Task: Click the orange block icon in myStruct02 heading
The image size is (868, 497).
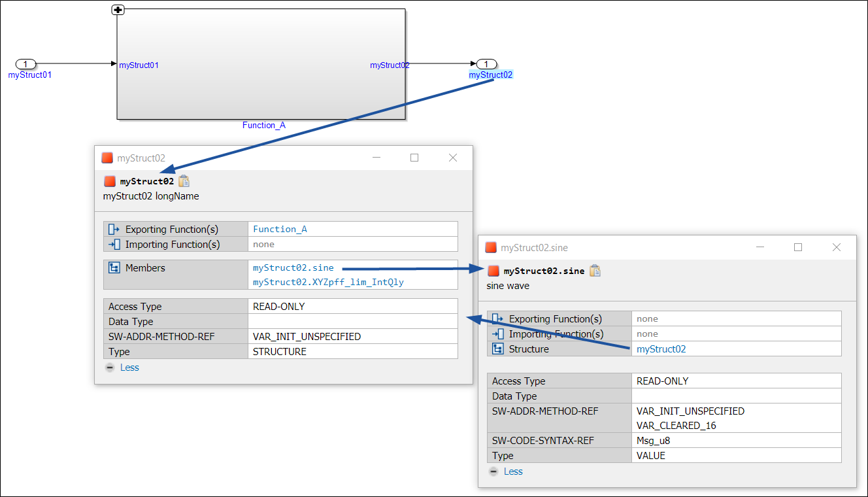Action: 110,181
